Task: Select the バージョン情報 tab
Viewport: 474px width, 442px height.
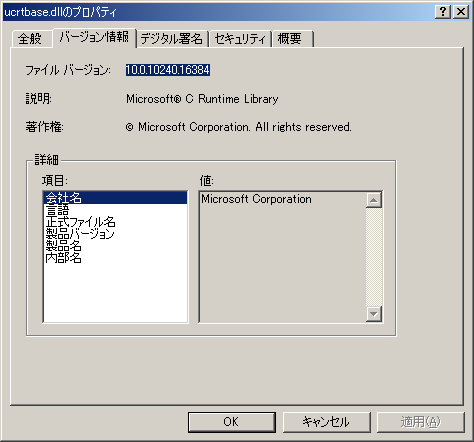Action: pos(94,37)
